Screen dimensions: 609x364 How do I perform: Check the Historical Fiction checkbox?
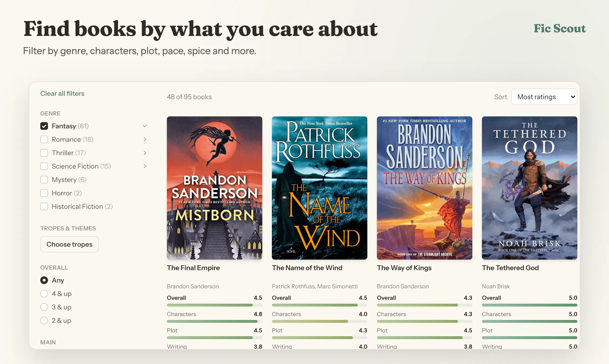(x=44, y=206)
